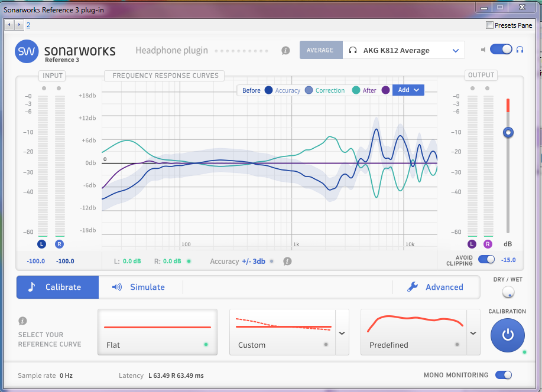Enable the Presets Pane checkbox
The width and height of the screenshot is (542, 392).
coord(489,25)
